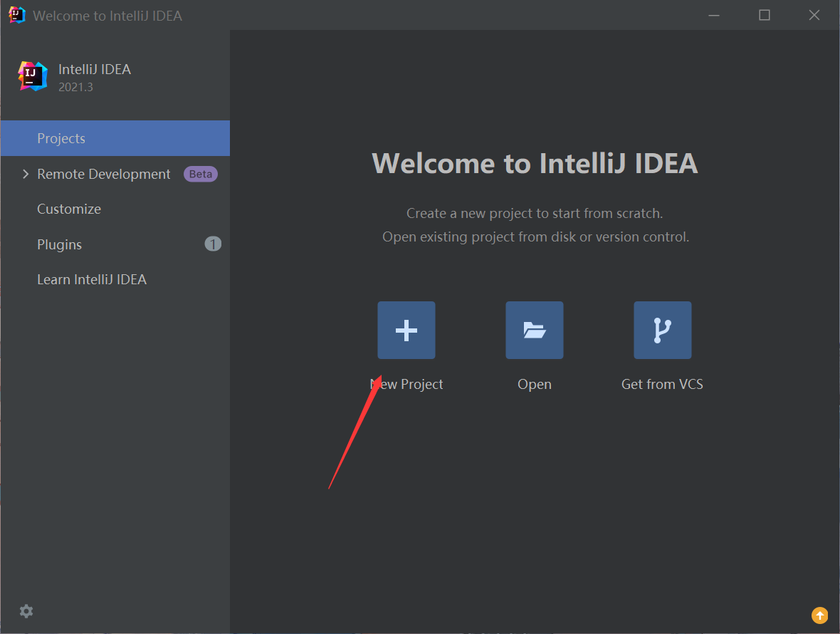The image size is (840, 634).
Task: Click the Get from VCS branch icon
Action: click(x=662, y=330)
